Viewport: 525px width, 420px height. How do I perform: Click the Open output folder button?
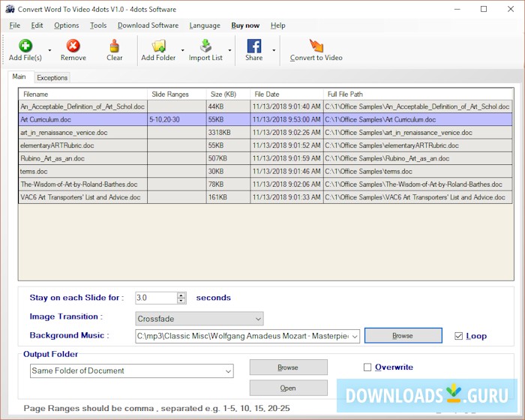tap(288, 388)
